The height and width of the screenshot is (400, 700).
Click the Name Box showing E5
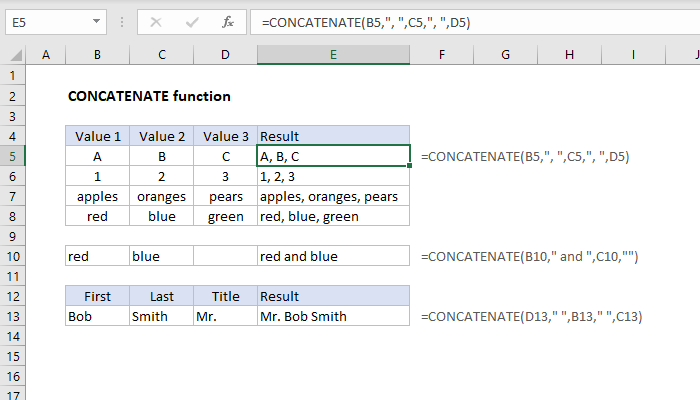[56, 22]
